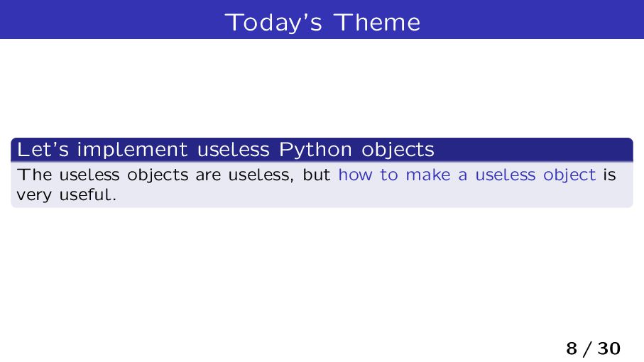Click the "8 / 30" page counter
Viewport: 644px width, 362px height.
593,349
